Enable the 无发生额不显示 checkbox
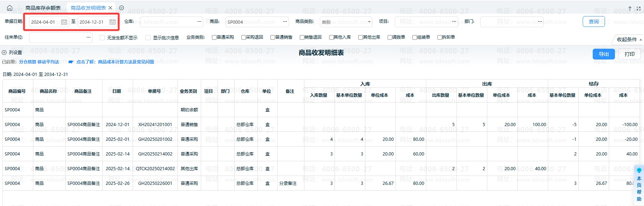This screenshot has width=644, height=206. (102, 38)
